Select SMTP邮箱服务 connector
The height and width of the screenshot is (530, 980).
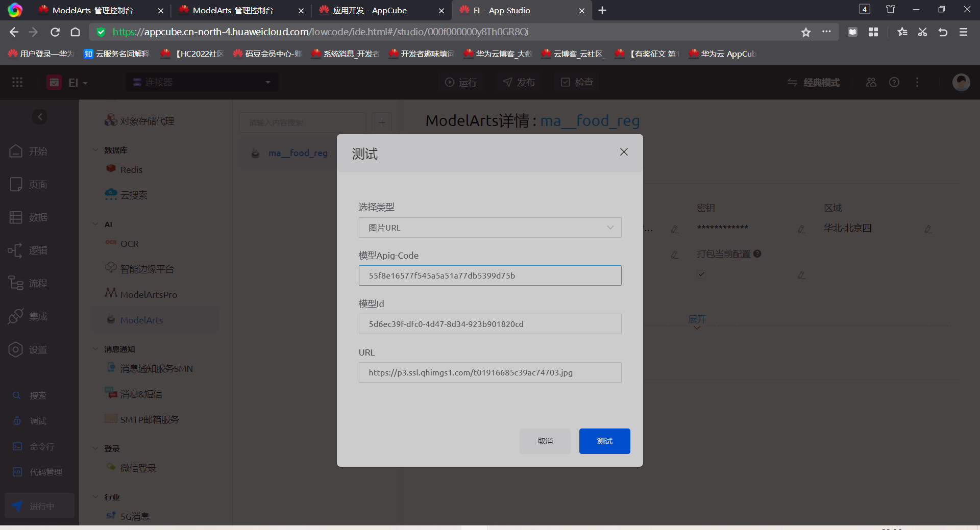point(142,419)
